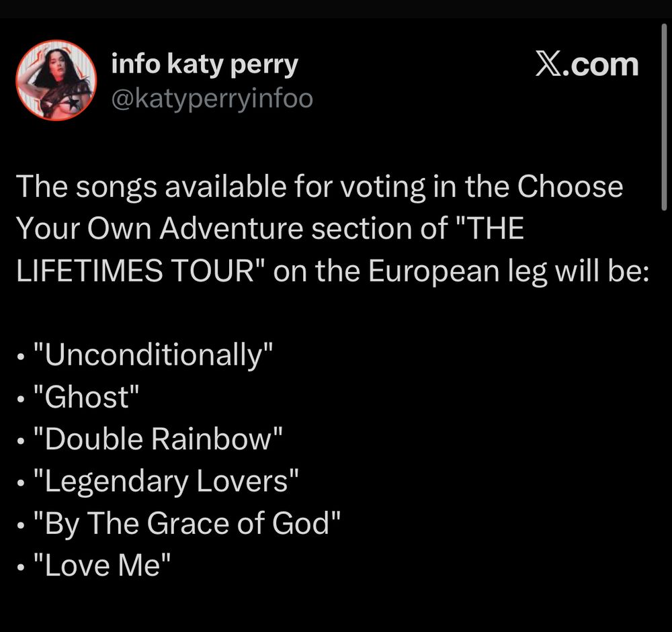The image size is (672, 632).
Task: Open the @katyperryinfoo handle link
Action: tap(212, 99)
